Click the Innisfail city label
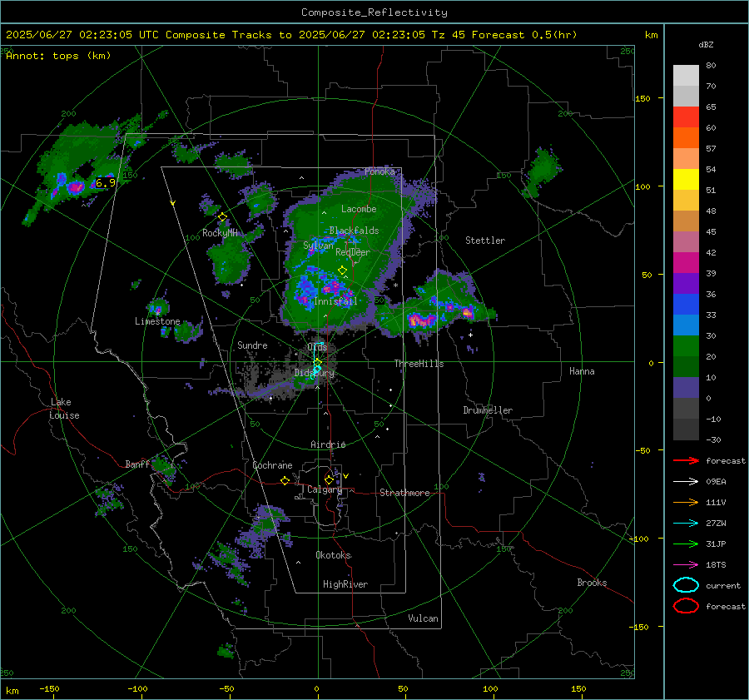Image resolution: width=749 pixels, height=700 pixels. pyautogui.click(x=336, y=301)
